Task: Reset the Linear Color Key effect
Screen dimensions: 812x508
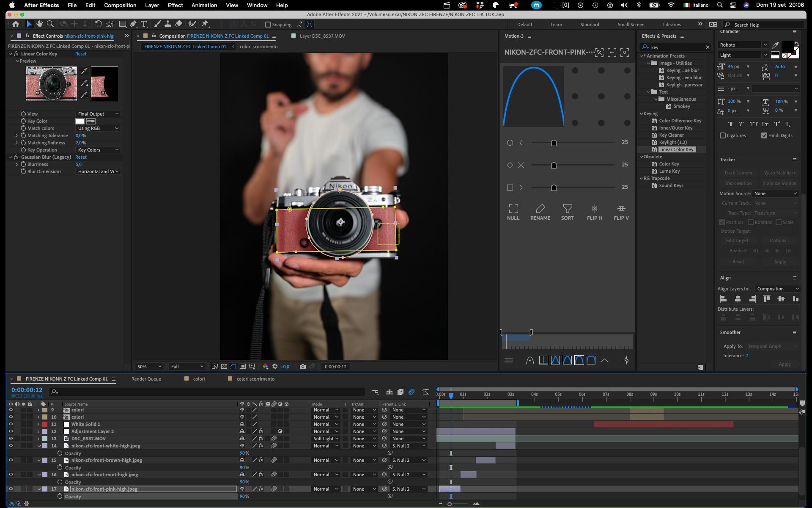Action: point(81,54)
